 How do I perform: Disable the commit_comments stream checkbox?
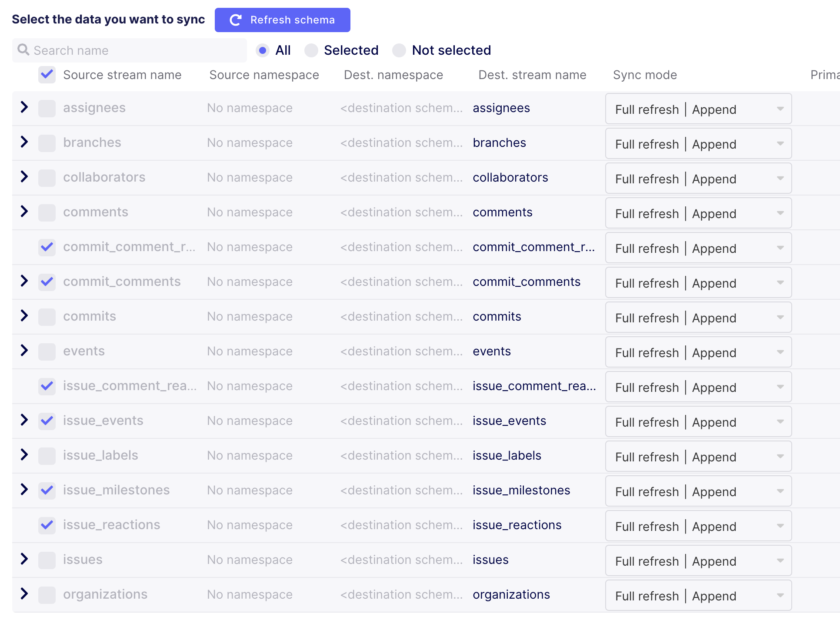pos(47,282)
